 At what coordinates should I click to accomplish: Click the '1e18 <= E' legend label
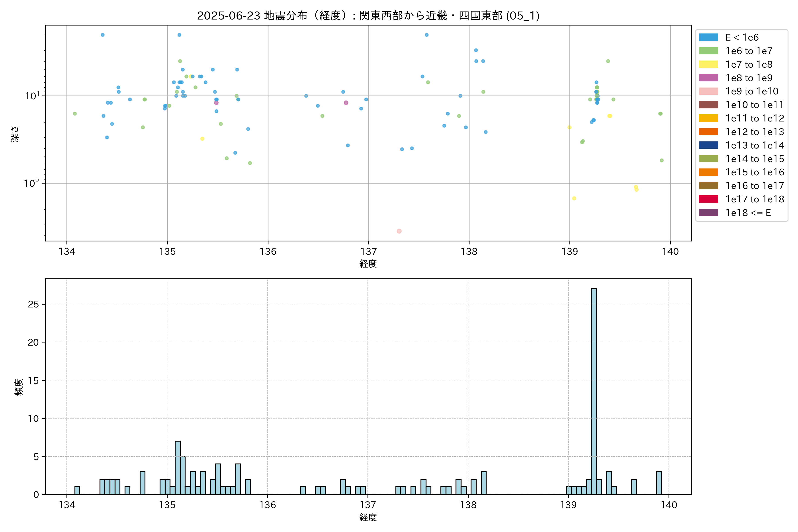coord(748,213)
